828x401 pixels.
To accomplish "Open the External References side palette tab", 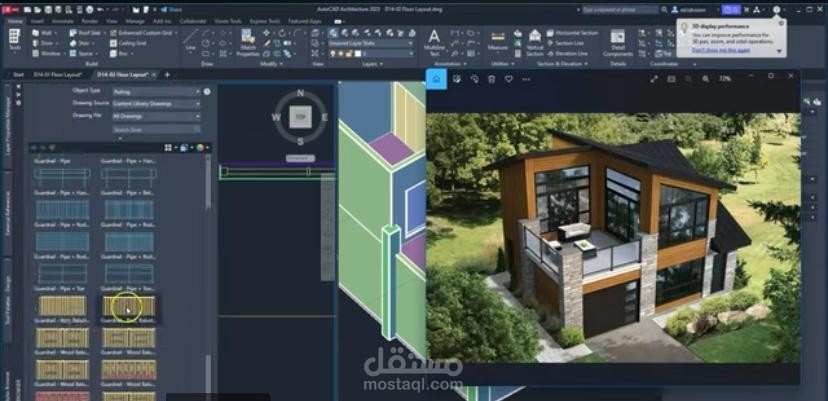I will coord(8,211).
